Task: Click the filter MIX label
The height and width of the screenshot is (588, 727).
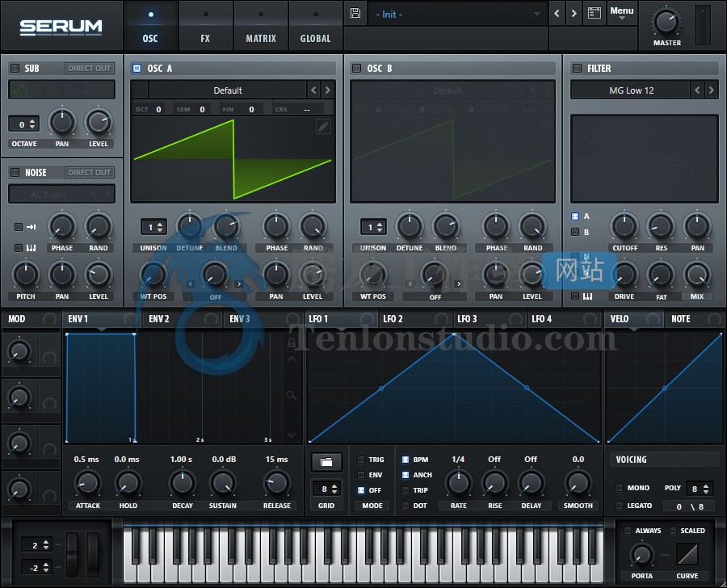Action: coord(697,296)
